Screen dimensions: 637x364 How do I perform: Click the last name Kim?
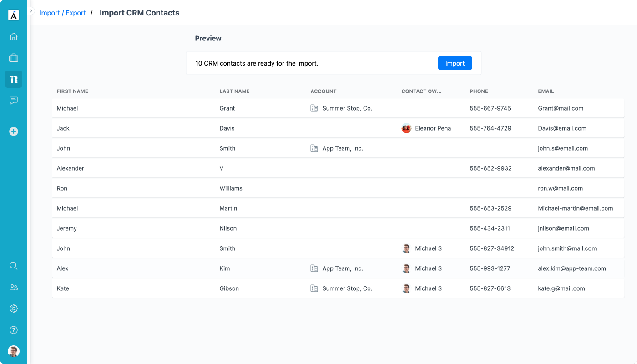[225, 268]
